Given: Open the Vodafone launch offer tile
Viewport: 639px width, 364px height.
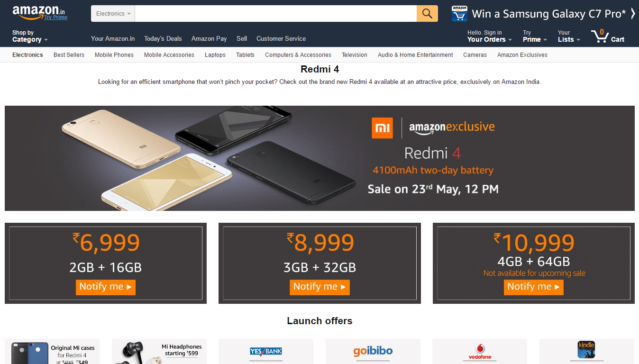Looking at the screenshot, I should [x=480, y=351].
